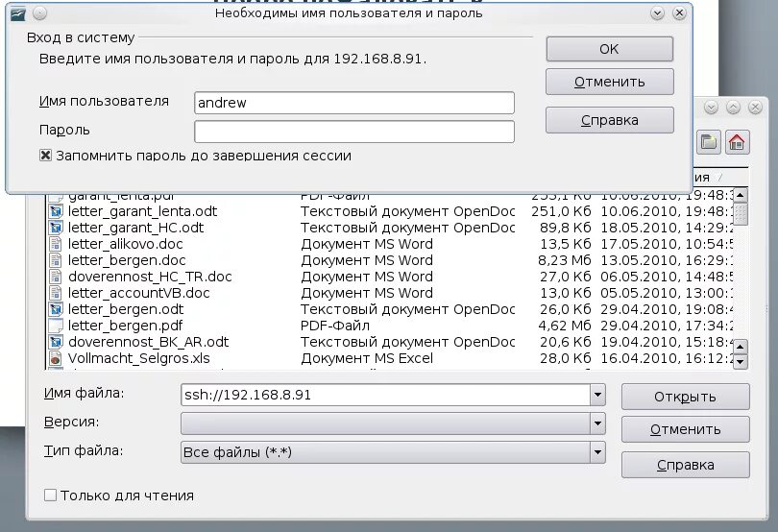Select file Vollmacht_Selgros.xls
778x532 pixels.
click(139, 358)
